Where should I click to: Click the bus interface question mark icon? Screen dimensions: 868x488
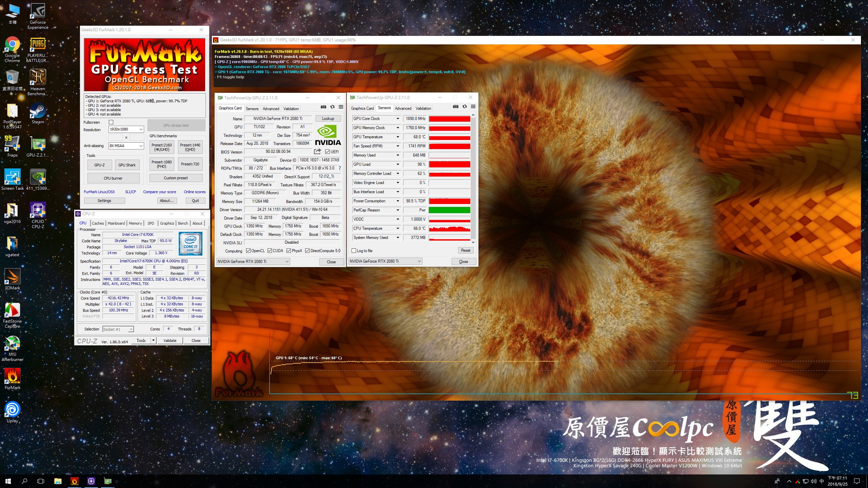coord(339,168)
